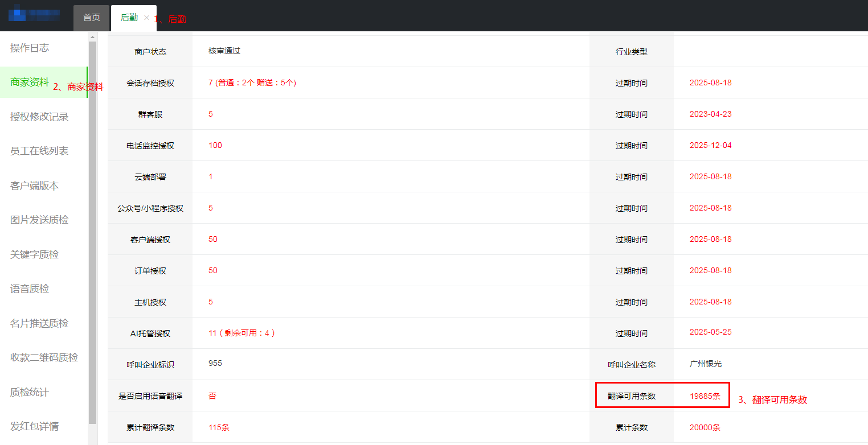The height and width of the screenshot is (445, 868).
Task: Open 语音质检 page
Action: click(x=30, y=289)
